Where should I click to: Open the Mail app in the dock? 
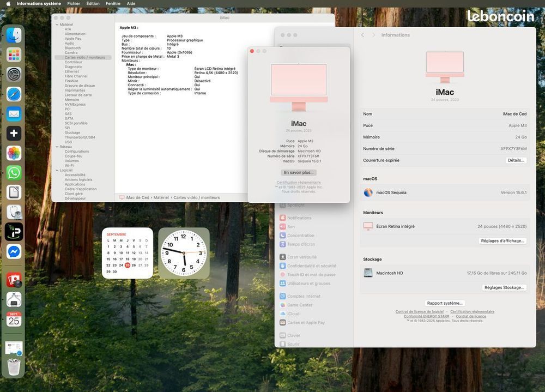(x=14, y=114)
